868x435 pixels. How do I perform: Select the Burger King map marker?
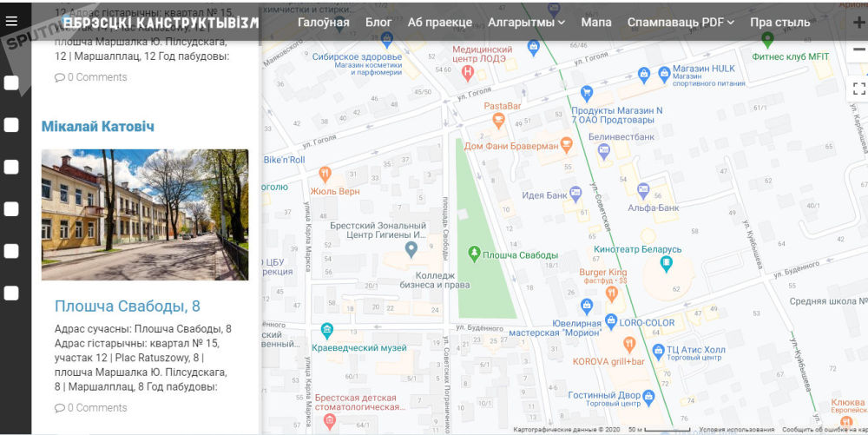[611, 293]
